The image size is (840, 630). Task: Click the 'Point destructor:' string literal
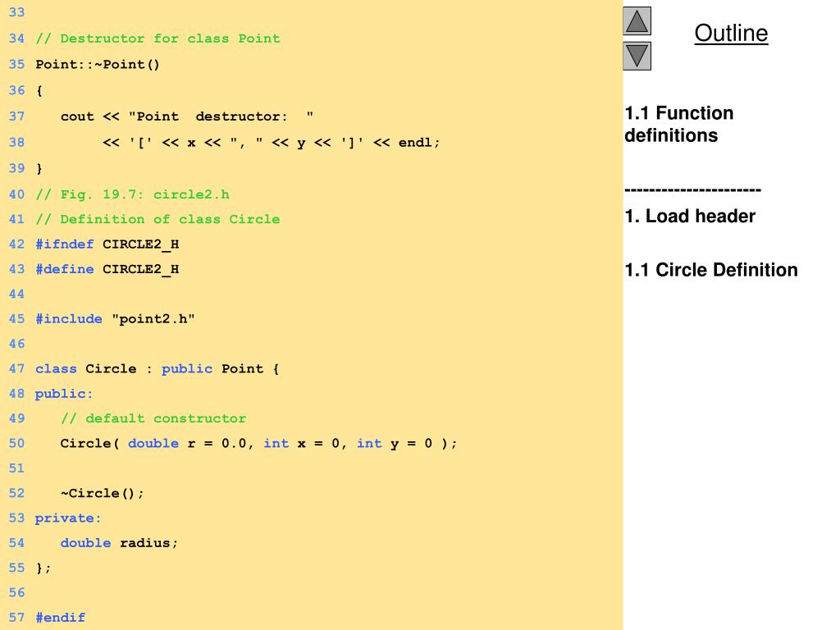click(x=221, y=116)
